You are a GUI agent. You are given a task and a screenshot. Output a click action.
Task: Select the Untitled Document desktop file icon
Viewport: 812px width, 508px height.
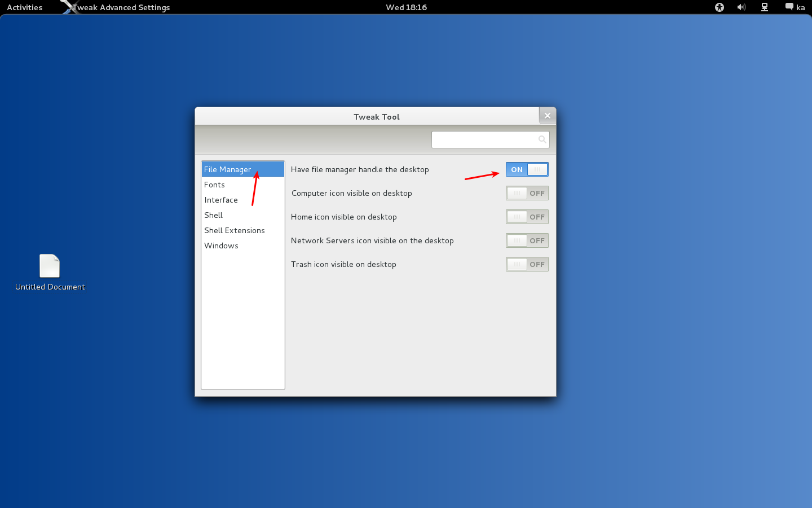[x=50, y=266]
